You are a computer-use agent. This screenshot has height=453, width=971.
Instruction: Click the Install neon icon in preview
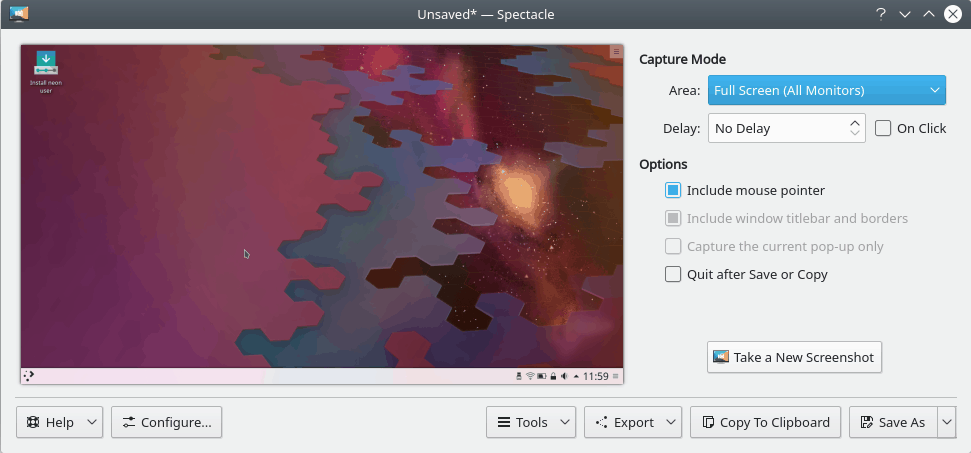click(x=46, y=66)
